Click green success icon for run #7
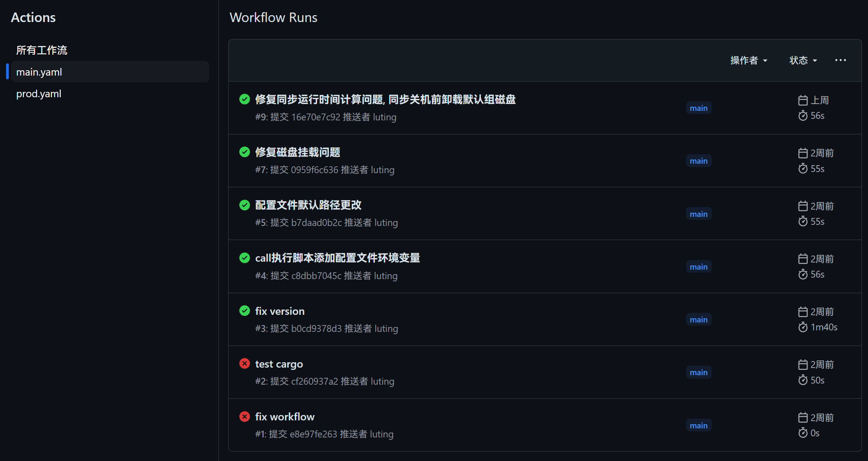The width and height of the screenshot is (868, 461). [245, 152]
